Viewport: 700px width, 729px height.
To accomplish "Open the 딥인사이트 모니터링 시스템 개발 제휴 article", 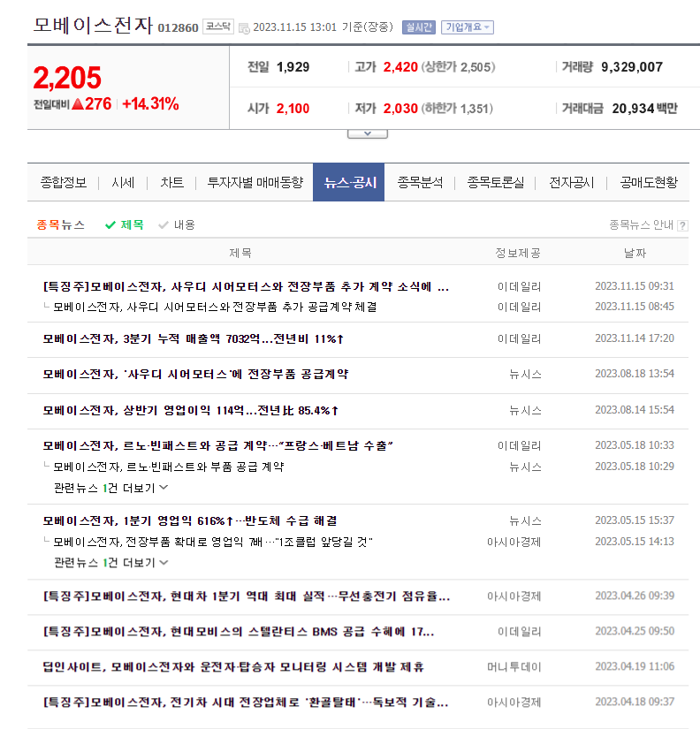I will pyautogui.click(x=233, y=666).
